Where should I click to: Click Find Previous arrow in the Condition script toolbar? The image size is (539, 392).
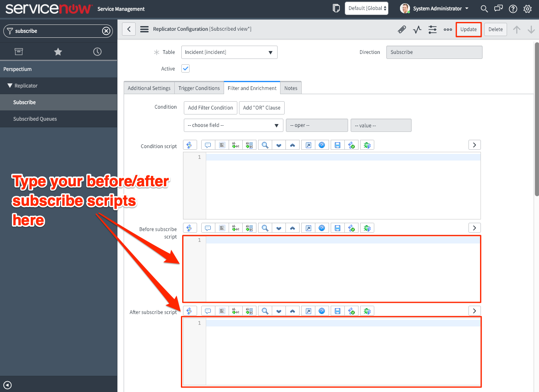293,145
